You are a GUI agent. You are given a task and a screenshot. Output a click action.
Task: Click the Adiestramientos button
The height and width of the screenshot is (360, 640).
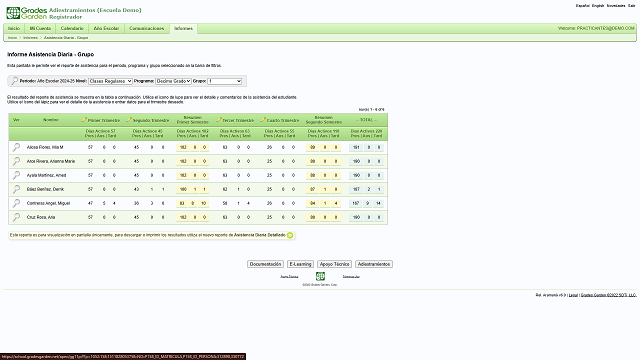pyautogui.click(x=374, y=264)
